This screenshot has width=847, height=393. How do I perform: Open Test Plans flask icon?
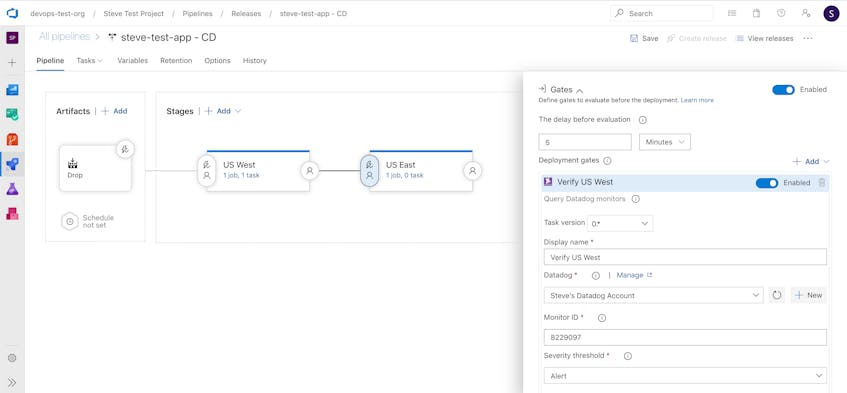tap(12, 189)
